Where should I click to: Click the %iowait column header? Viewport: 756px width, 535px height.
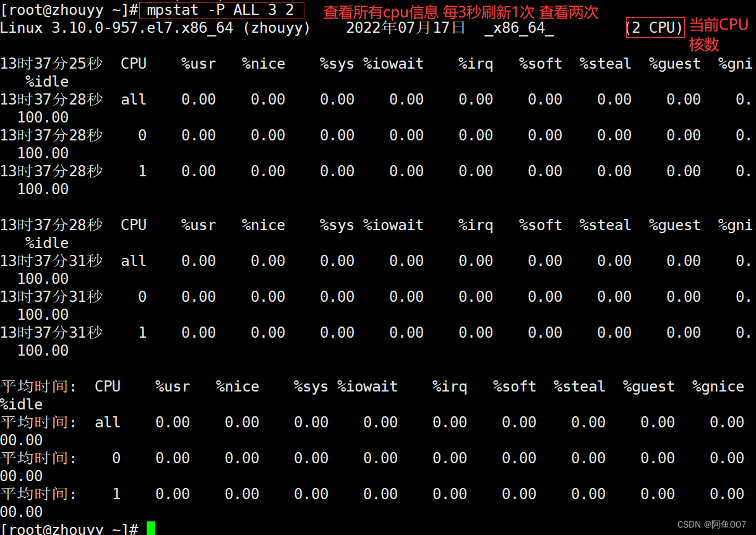[393, 62]
